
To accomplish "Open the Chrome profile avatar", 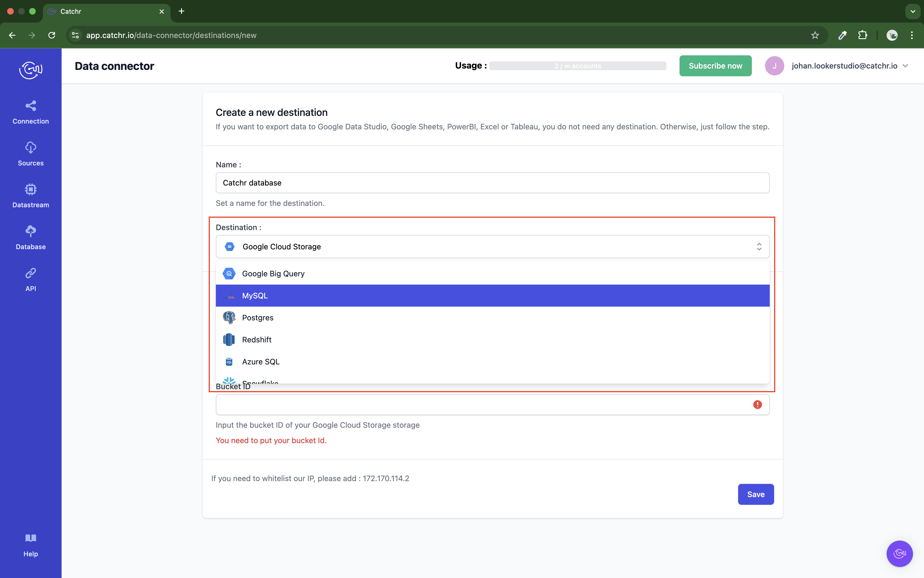I will [892, 35].
